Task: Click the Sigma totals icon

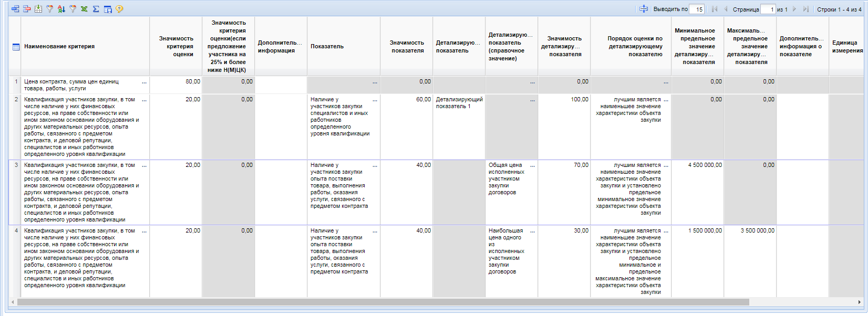Action: pos(96,9)
